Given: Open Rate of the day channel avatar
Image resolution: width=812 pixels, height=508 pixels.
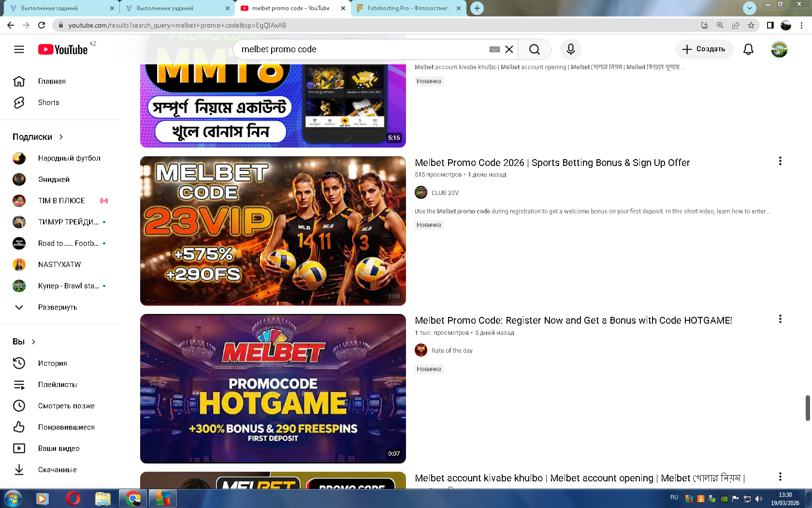Looking at the screenshot, I should [x=421, y=350].
